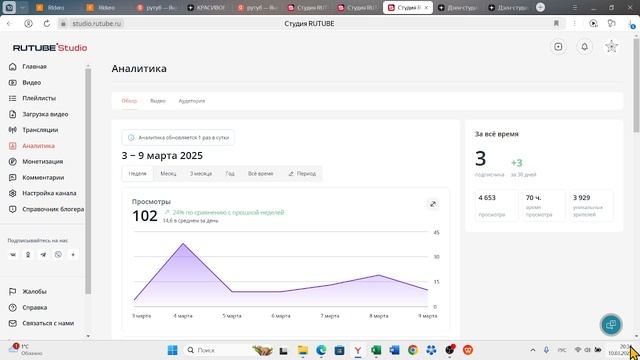Show hidden tray icons chevron
640x360 pixels.
(x=533, y=350)
